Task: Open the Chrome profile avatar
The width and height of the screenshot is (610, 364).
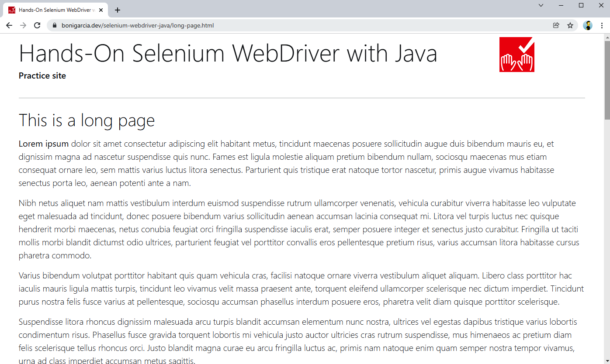Action: (x=588, y=25)
